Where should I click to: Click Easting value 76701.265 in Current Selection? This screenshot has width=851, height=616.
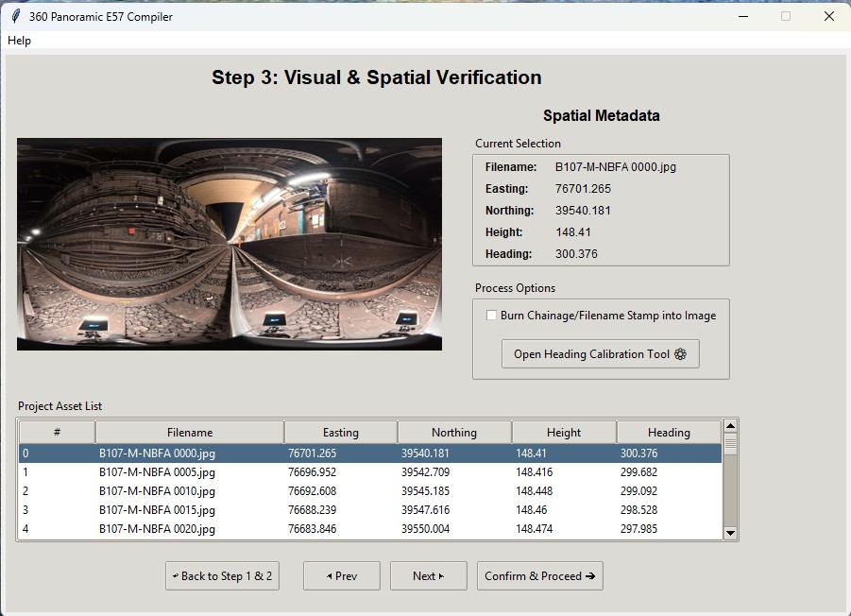click(583, 189)
